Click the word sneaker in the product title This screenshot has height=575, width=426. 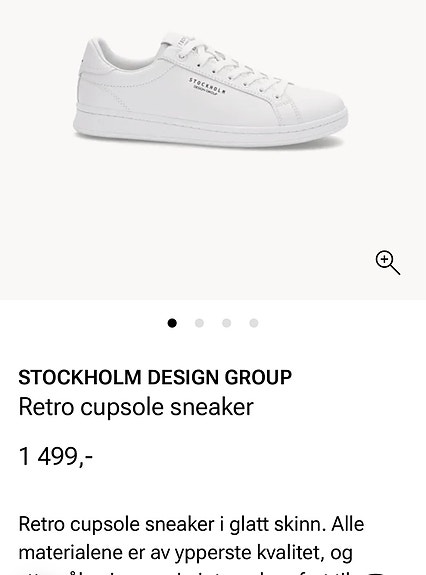pos(212,407)
